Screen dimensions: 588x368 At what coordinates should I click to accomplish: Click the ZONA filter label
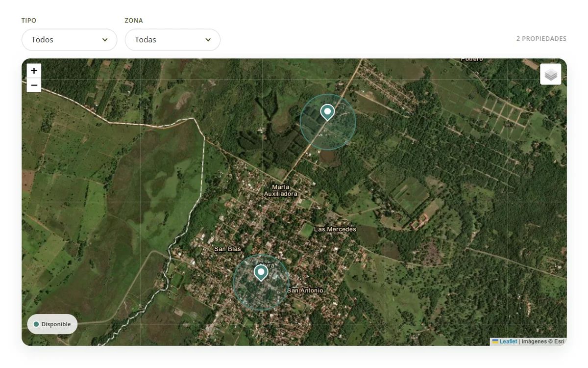[x=134, y=21]
